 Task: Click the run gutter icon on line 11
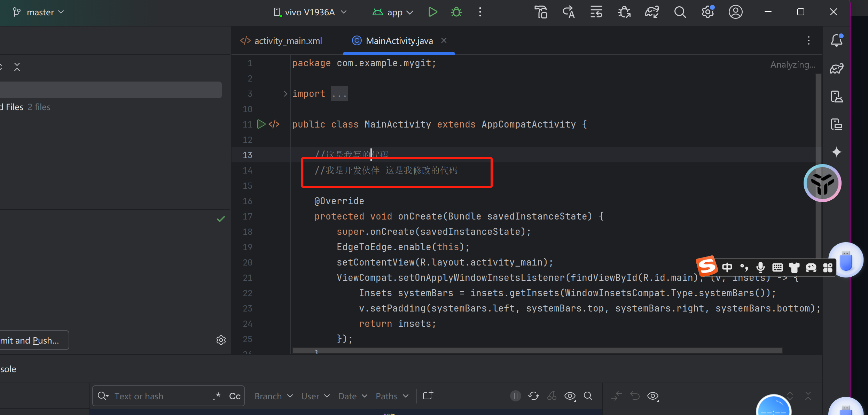(x=261, y=124)
